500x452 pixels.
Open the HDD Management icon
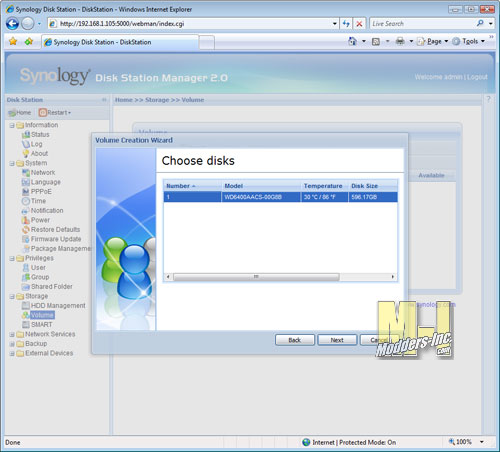click(x=26, y=306)
